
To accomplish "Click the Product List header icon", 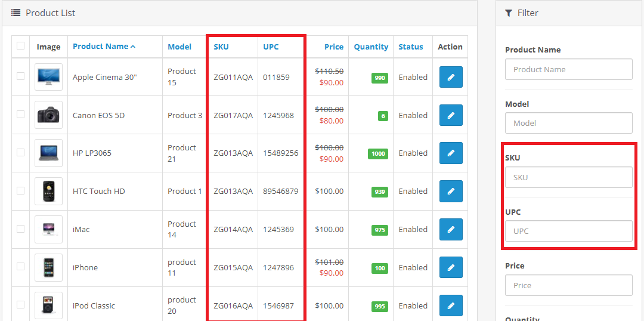I will pyautogui.click(x=16, y=13).
